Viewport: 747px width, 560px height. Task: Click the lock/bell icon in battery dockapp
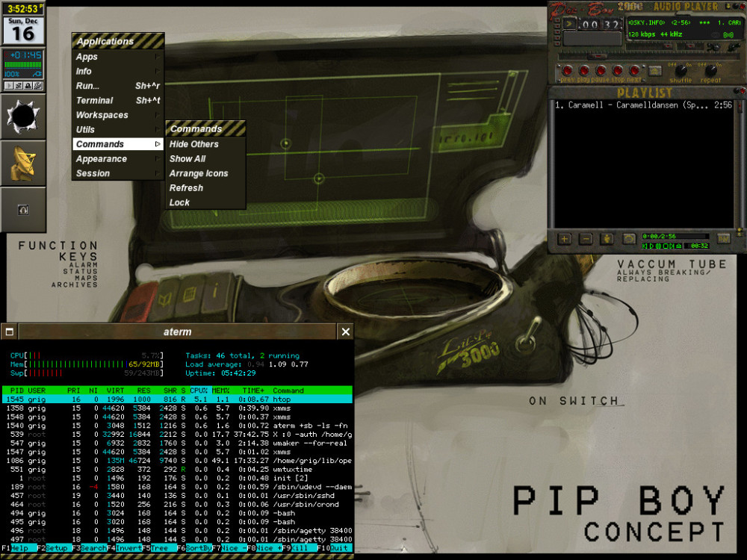pyautogui.click(x=28, y=85)
